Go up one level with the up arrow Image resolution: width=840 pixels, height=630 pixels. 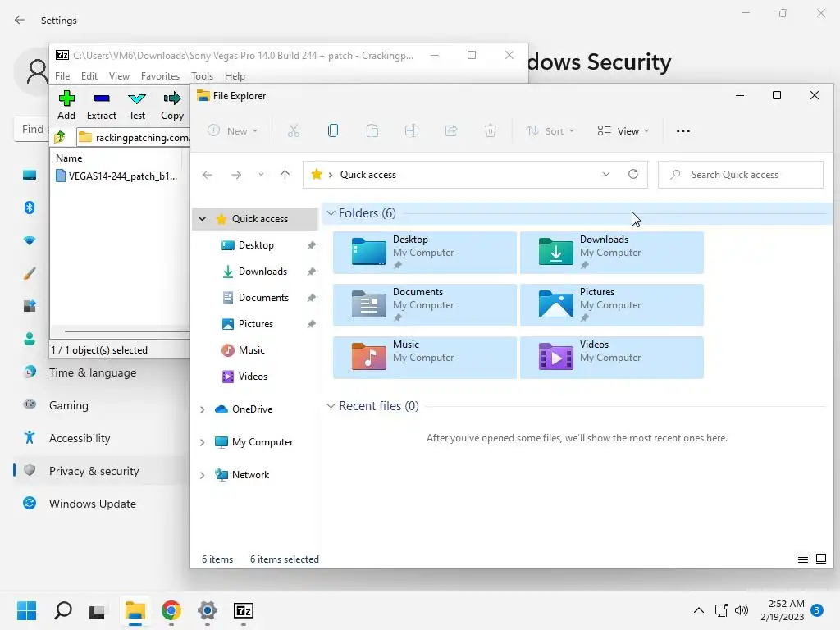pyautogui.click(x=285, y=175)
